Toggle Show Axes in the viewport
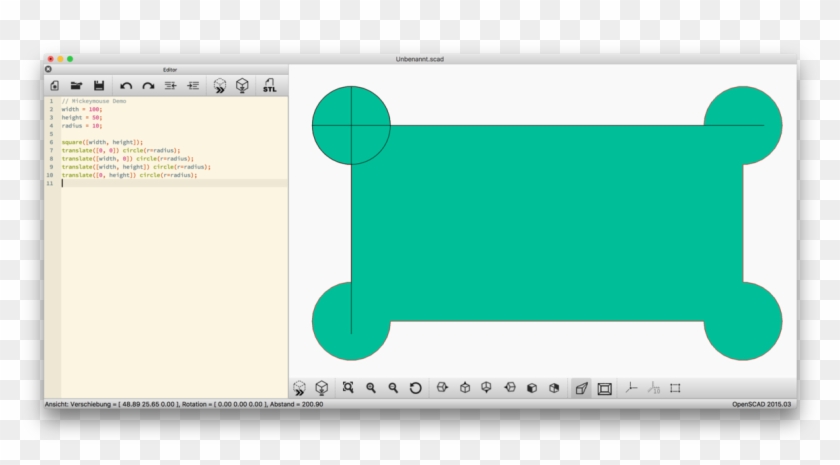The height and width of the screenshot is (465, 840). coord(631,388)
